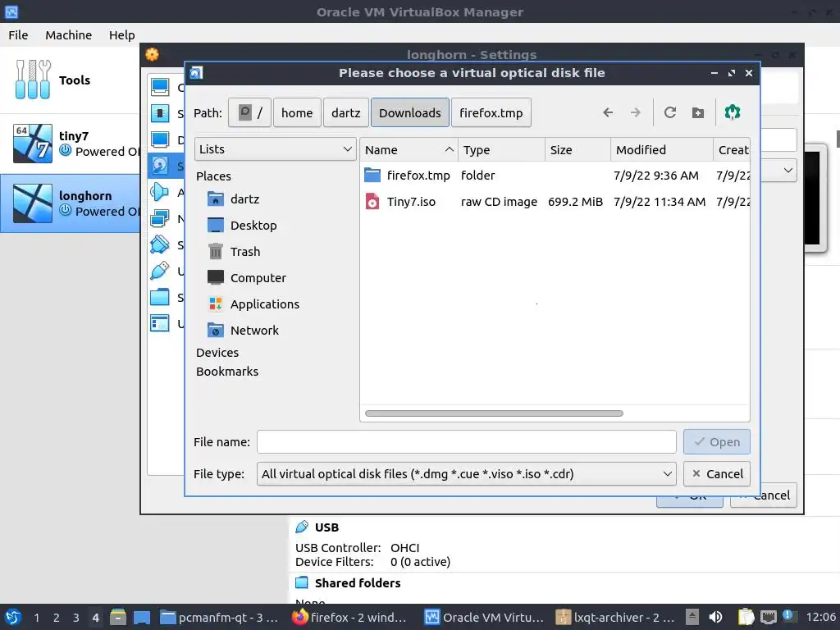This screenshot has width=840, height=630.
Task: Sort files by Modified column
Action: click(x=662, y=149)
